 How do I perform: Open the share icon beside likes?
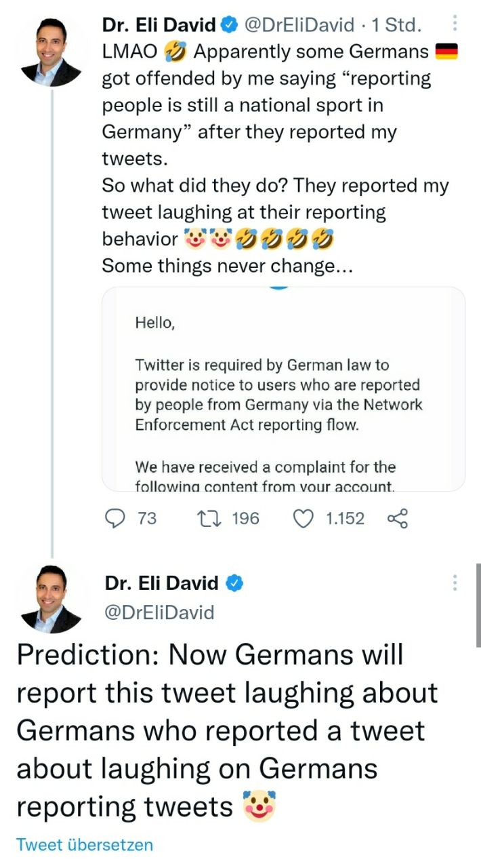pyautogui.click(x=398, y=519)
